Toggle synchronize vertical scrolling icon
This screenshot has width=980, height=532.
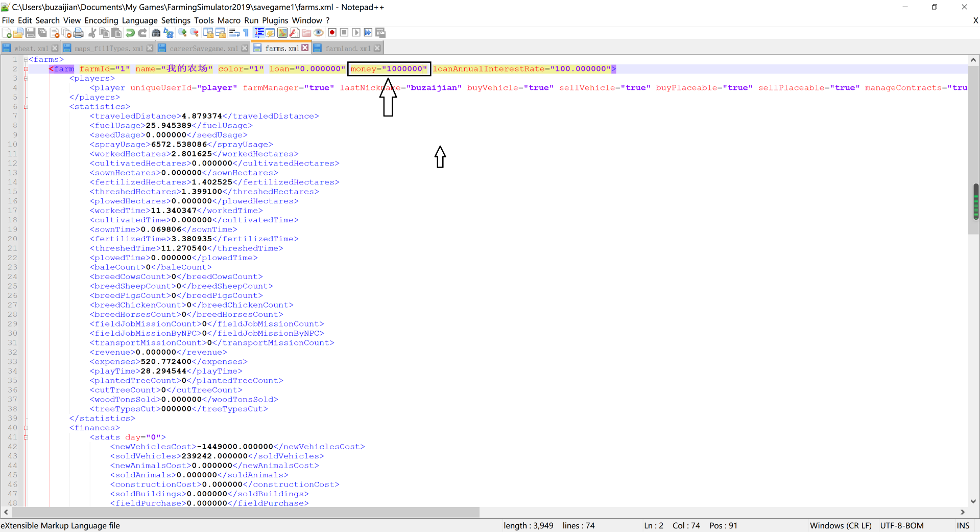pyautogui.click(x=208, y=33)
